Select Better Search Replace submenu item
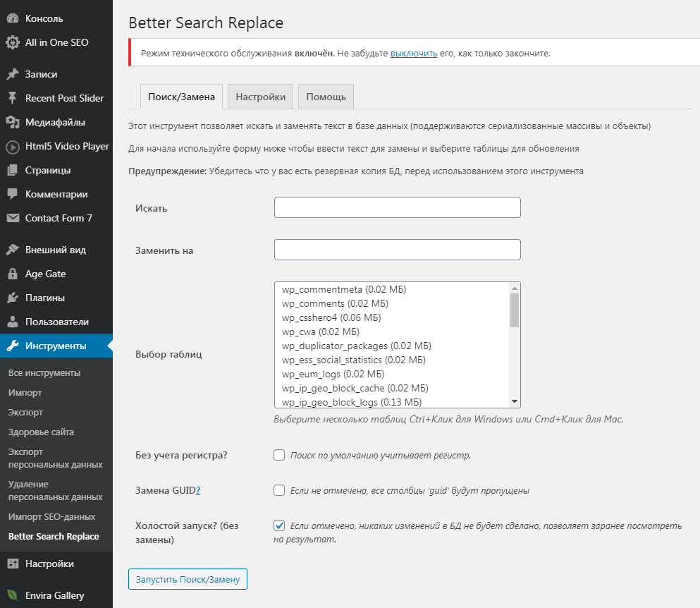 pyautogui.click(x=54, y=536)
